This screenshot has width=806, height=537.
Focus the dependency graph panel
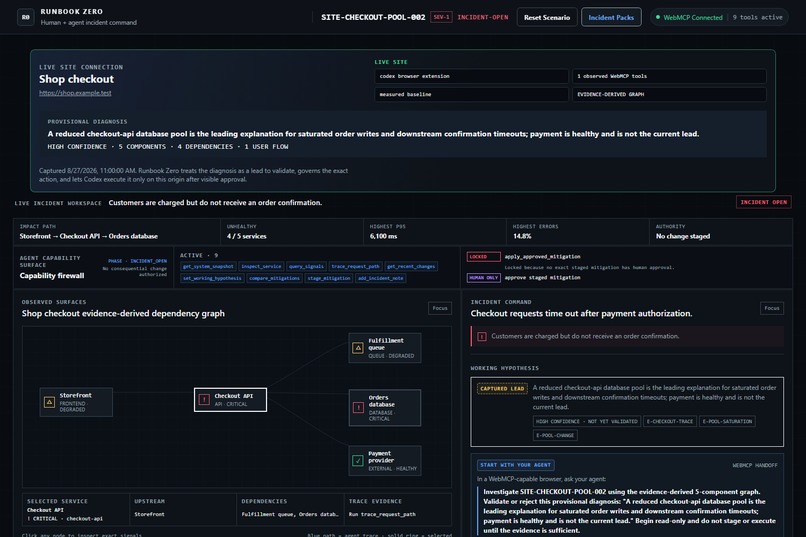440,308
